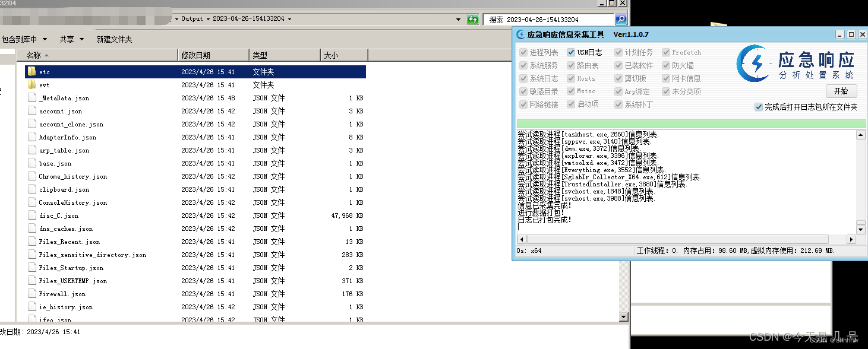Open the etc folder
The width and height of the screenshot is (868, 349).
tap(44, 71)
